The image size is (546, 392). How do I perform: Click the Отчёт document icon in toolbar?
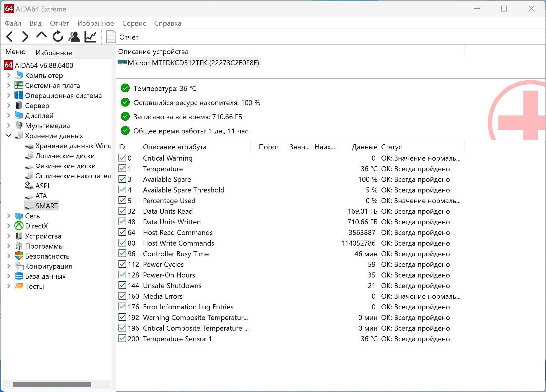(111, 37)
